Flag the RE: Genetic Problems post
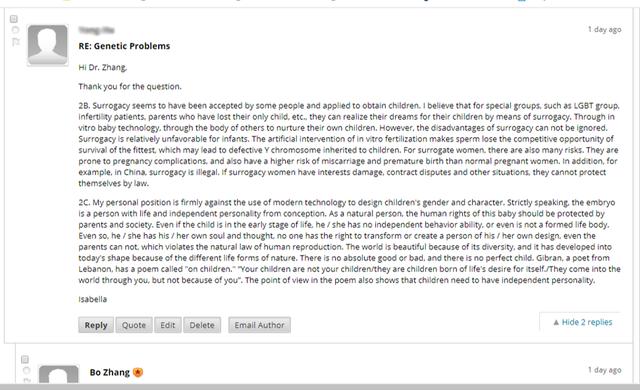Image resolution: width=640 pixels, height=390 pixels. click(x=16, y=42)
